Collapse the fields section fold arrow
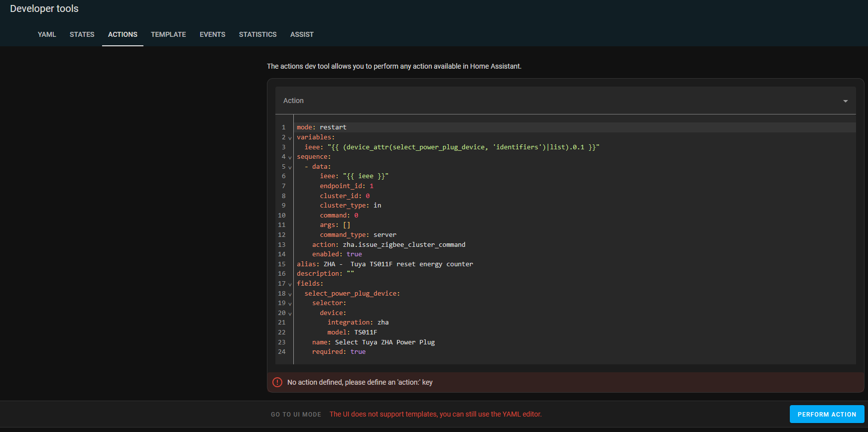This screenshot has width=868, height=432. 290,284
